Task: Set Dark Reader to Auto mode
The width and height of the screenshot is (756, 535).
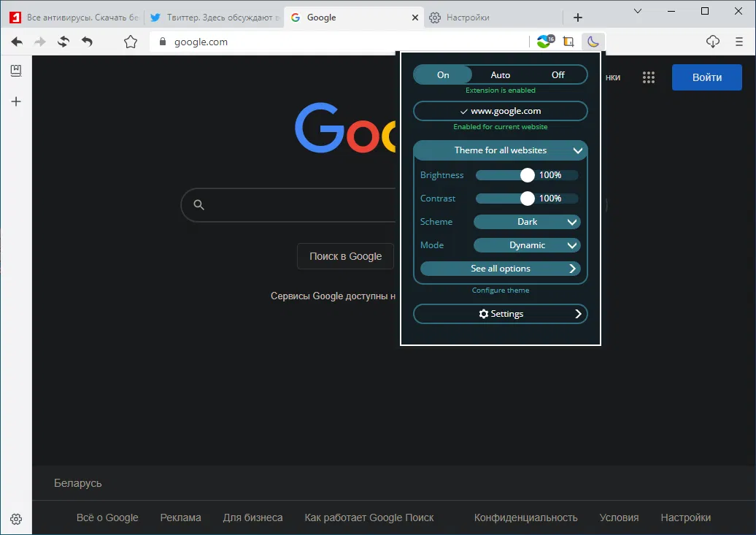Action: tap(500, 74)
